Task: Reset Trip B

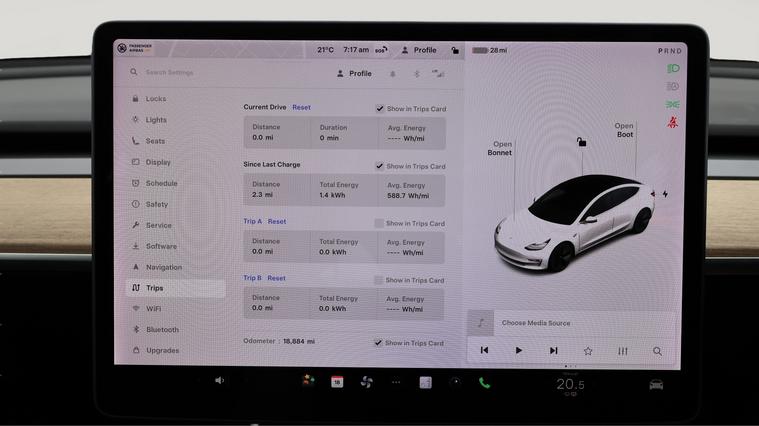Action: point(276,278)
